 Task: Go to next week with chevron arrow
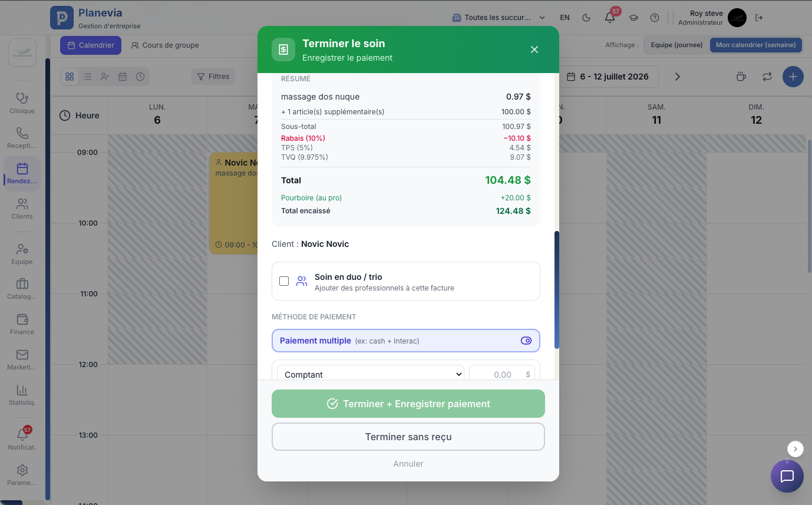tap(678, 77)
